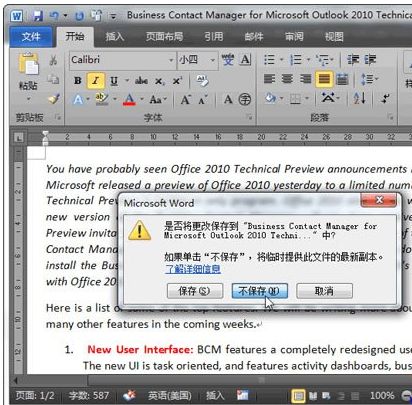Image resolution: width=412 pixels, height=405 pixels.
Task: Click the Redo repeat icon in title bar
Action: 79,16
